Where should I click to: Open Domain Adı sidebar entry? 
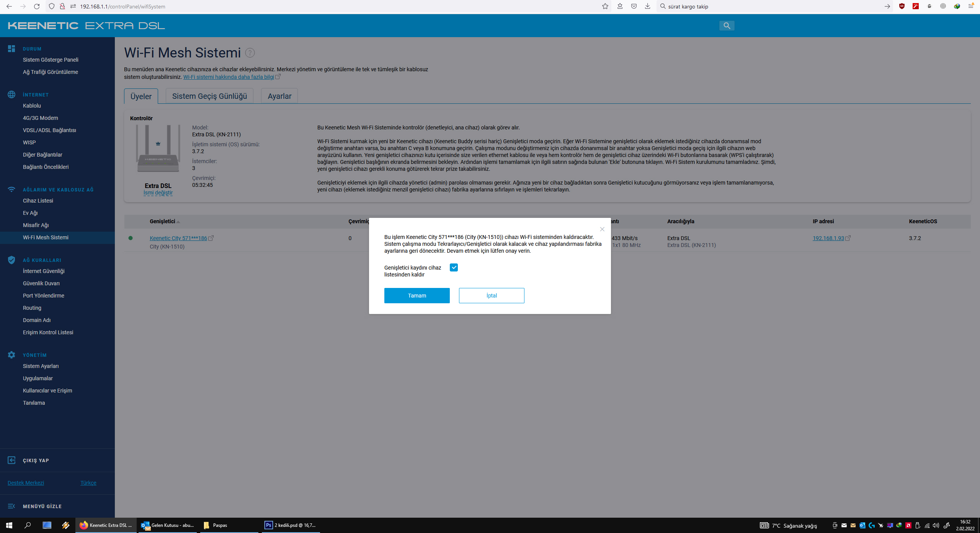(x=37, y=320)
